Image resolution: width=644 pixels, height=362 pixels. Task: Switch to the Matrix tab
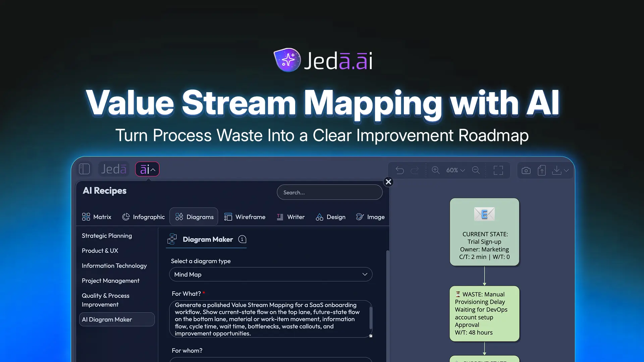[97, 217]
